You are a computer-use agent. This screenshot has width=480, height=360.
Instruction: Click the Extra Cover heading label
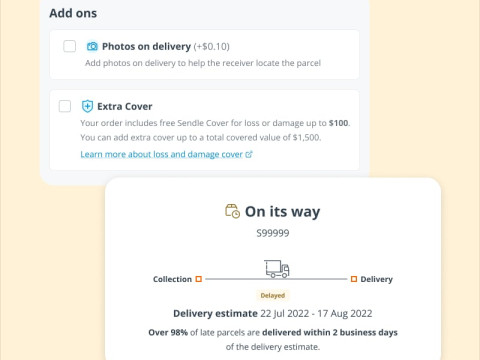click(x=125, y=107)
